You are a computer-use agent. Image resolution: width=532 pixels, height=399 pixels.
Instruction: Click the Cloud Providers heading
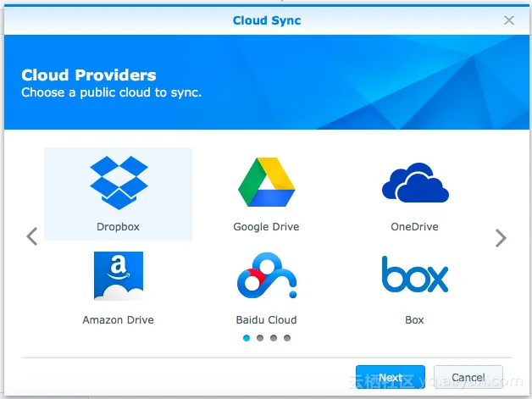pos(89,75)
